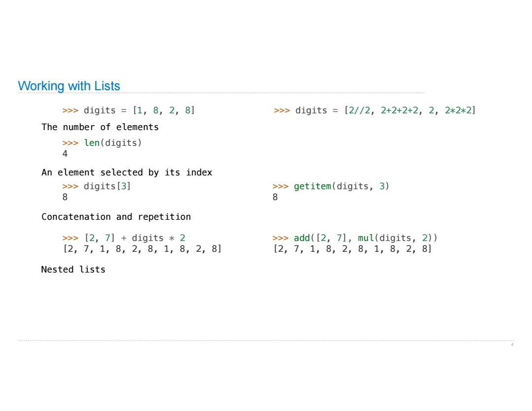Click 'An element selected by its index' text
The width and height of the screenshot is (532, 411).
(x=127, y=172)
